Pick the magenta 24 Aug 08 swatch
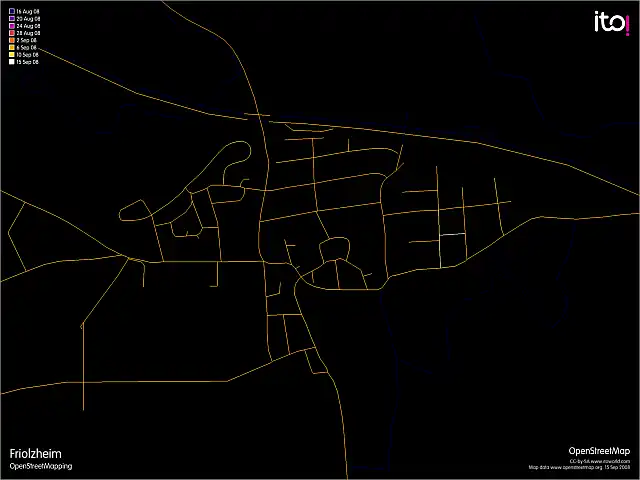Screen dimensions: 640x480 click(x=12, y=25)
